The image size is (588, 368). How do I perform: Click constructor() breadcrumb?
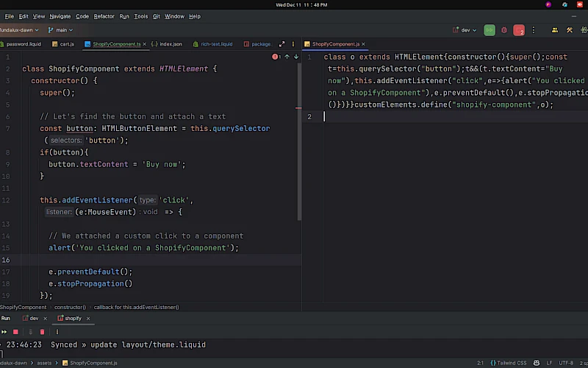coord(70,307)
